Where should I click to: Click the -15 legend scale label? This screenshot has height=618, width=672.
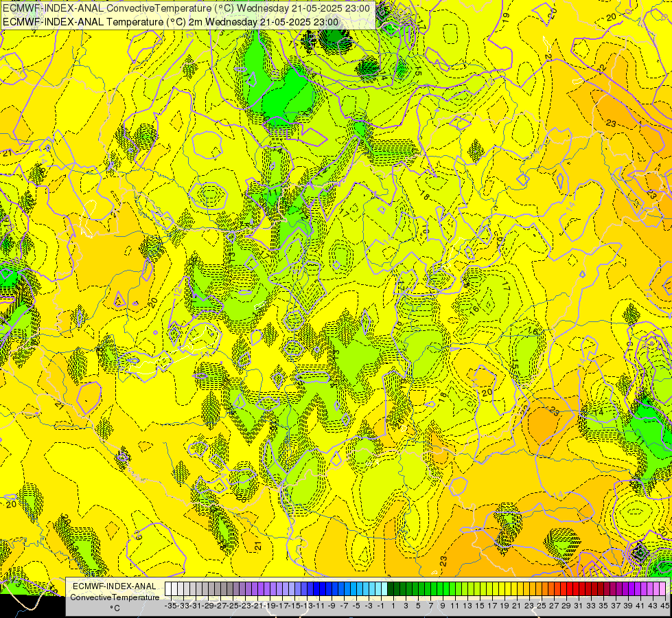pos(295,606)
